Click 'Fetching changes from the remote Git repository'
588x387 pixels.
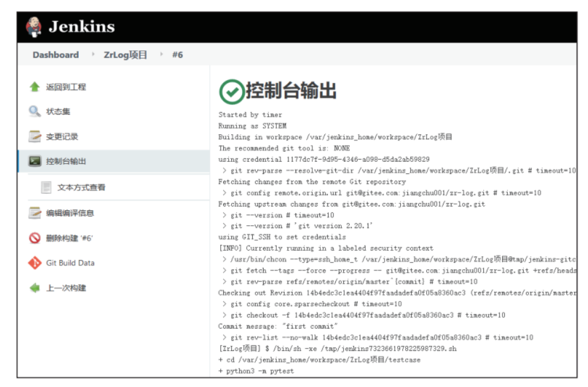pos(312,182)
